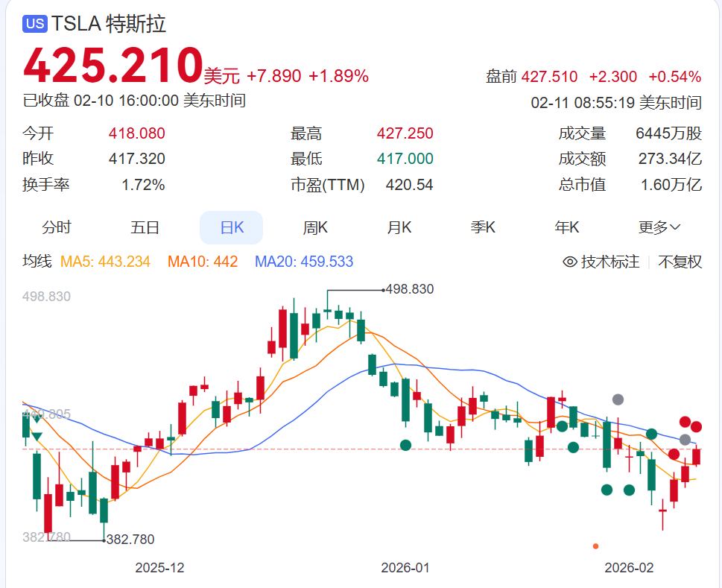Toggle the 技术标注 eye icon
The height and width of the screenshot is (588, 722).
[570, 262]
